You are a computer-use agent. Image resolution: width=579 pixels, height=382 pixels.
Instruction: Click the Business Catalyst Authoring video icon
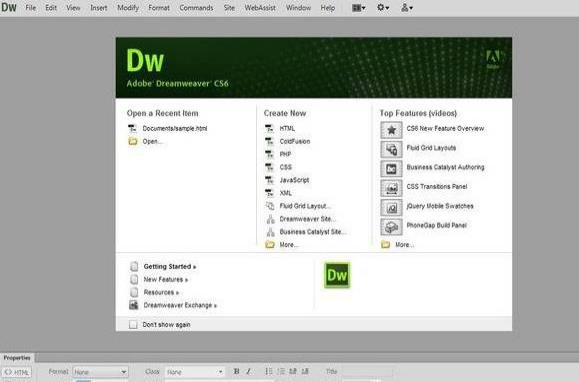pos(391,169)
